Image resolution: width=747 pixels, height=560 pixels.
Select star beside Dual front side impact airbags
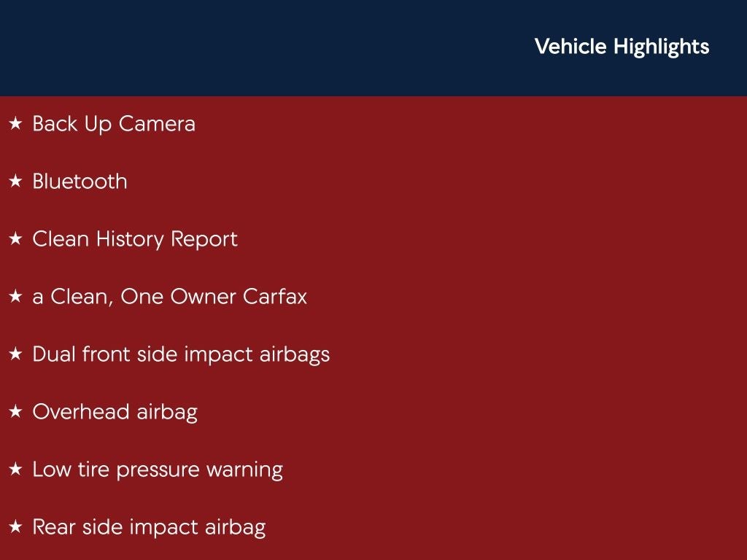15,354
